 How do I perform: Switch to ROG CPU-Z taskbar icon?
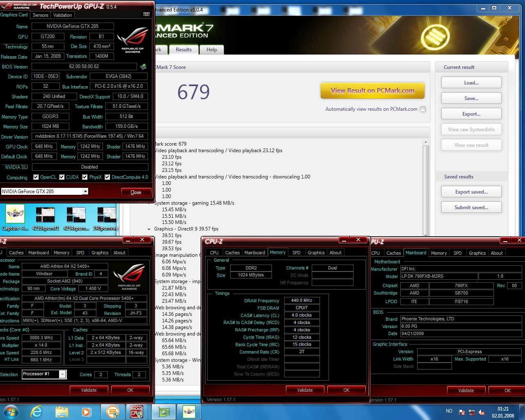tap(137, 411)
